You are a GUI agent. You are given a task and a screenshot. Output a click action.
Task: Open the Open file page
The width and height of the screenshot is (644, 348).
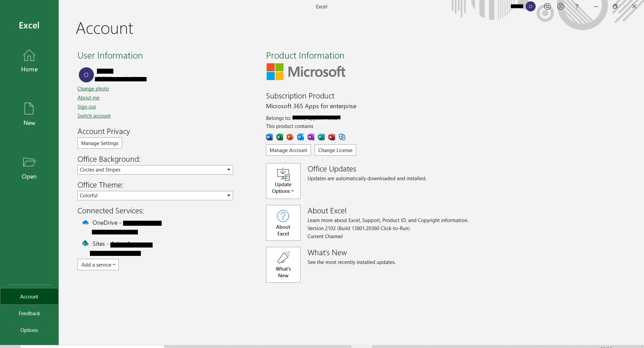click(x=29, y=168)
